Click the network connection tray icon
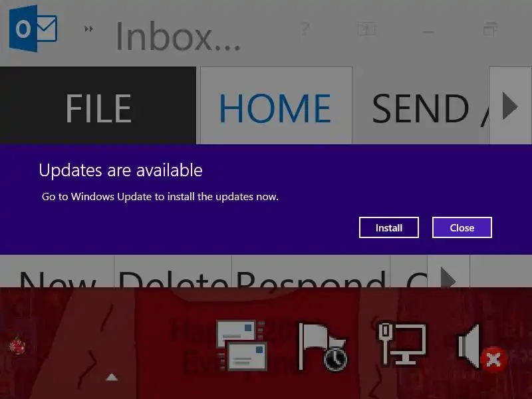 pos(402,344)
